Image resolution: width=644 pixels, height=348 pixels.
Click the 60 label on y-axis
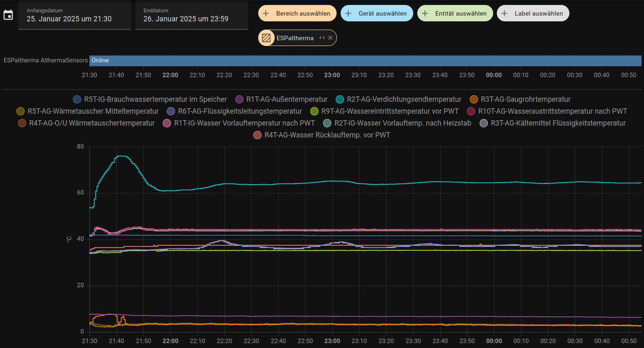point(80,193)
